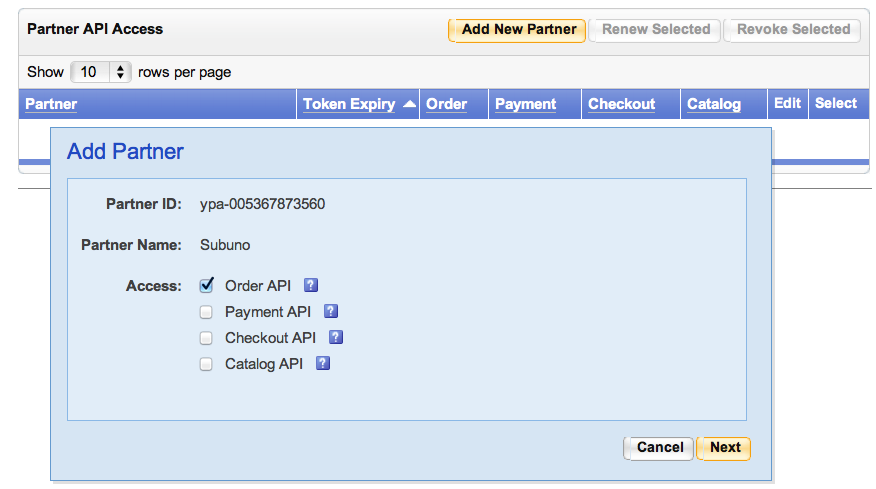
Task: Uncheck the Order API checkbox
Action: (207, 286)
